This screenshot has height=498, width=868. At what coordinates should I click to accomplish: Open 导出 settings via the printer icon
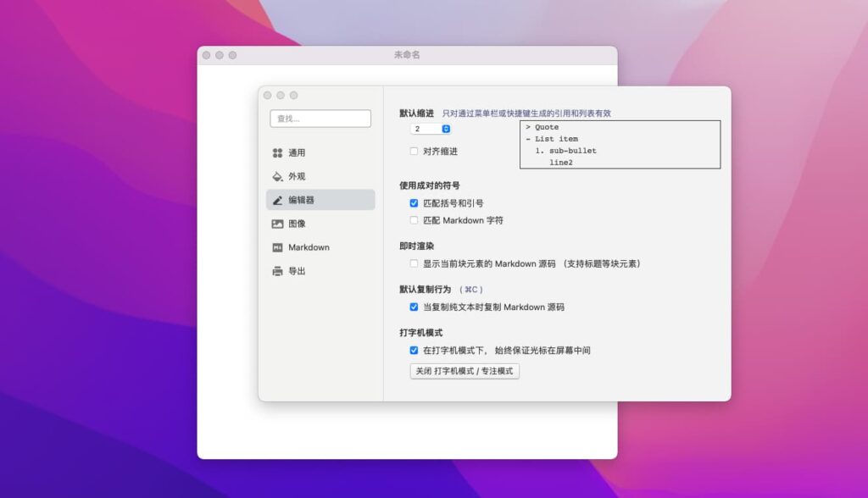277,270
